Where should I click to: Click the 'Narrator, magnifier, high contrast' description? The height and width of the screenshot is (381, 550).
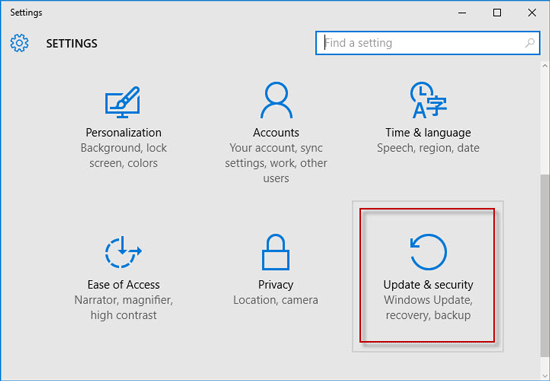pyautogui.click(x=123, y=308)
